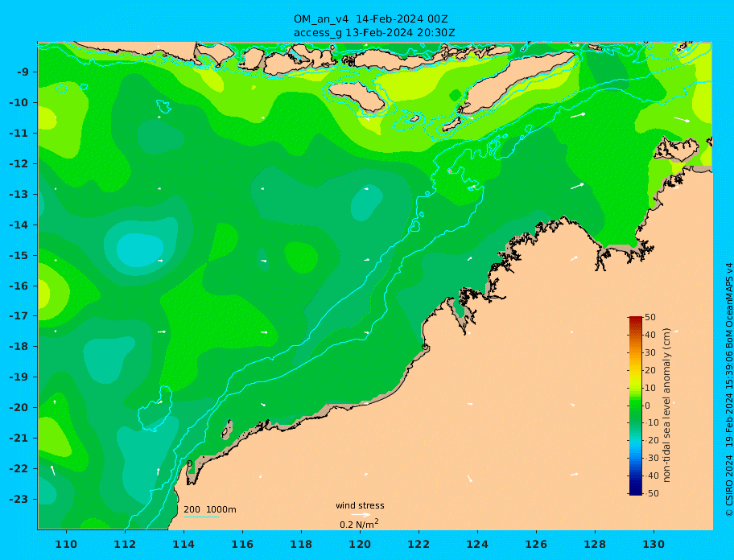Screen dimensions: 734x560
Task: Click the '0.2 N/m2' wind stress scale text
Action: (359, 524)
